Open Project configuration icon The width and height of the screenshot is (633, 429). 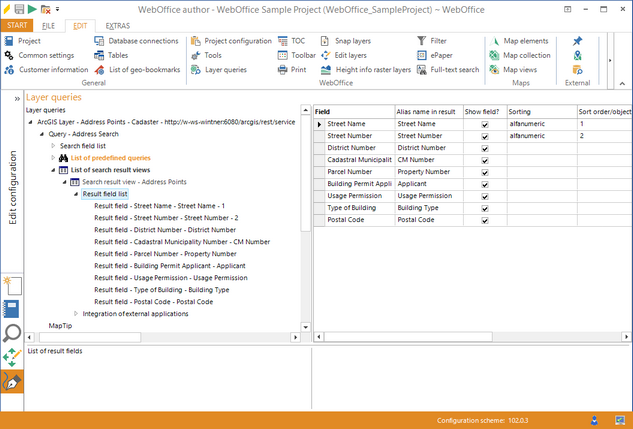[196, 41]
